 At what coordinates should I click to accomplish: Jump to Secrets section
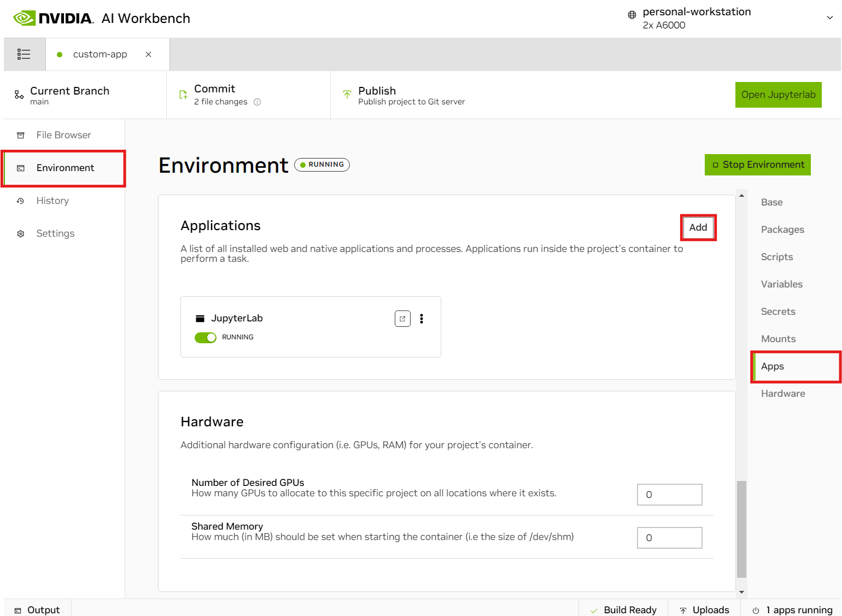[x=778, y=312]
